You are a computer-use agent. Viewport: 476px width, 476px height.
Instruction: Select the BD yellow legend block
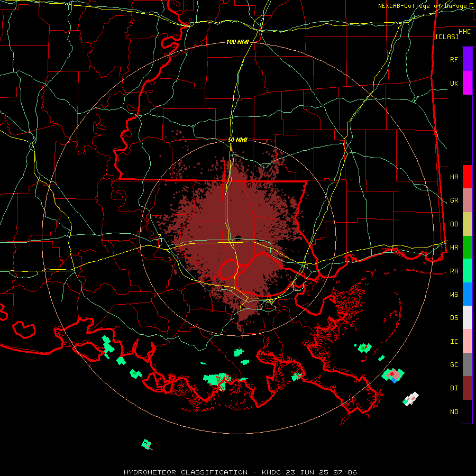pyautogui.click(x=467, y=224)
